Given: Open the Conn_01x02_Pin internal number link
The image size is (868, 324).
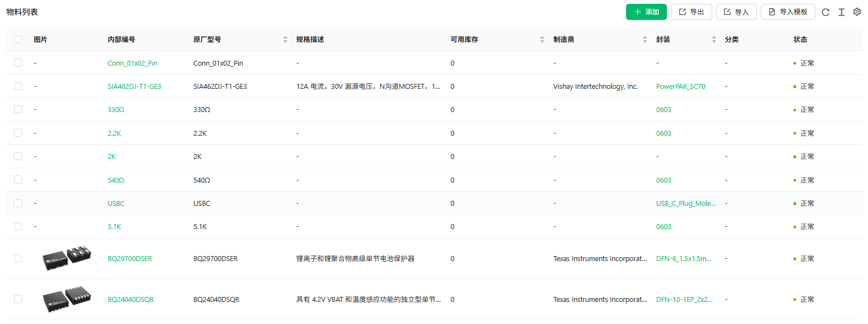Looking at the screenshot, I should (133, 63).
